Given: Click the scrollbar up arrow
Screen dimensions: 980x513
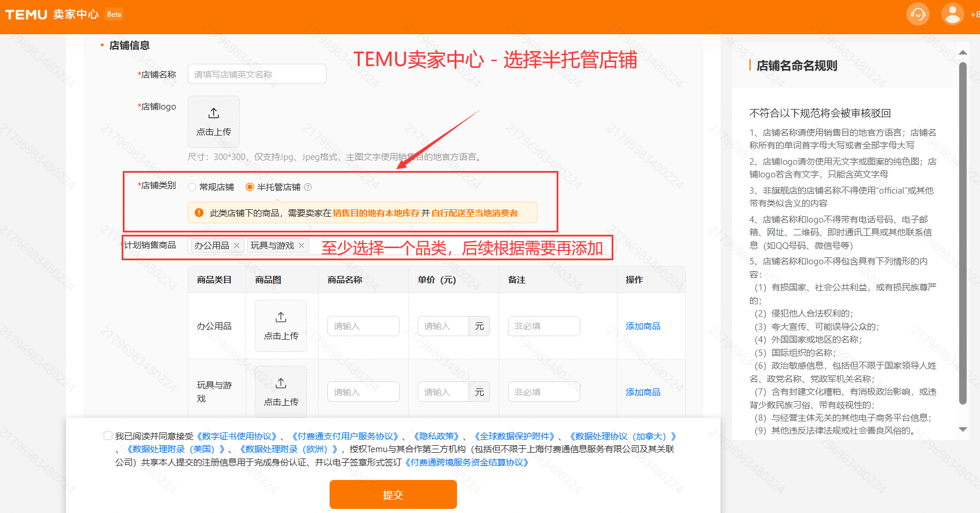Looking at the screenshot, I should pyautogui.click(x=963, y=53).
